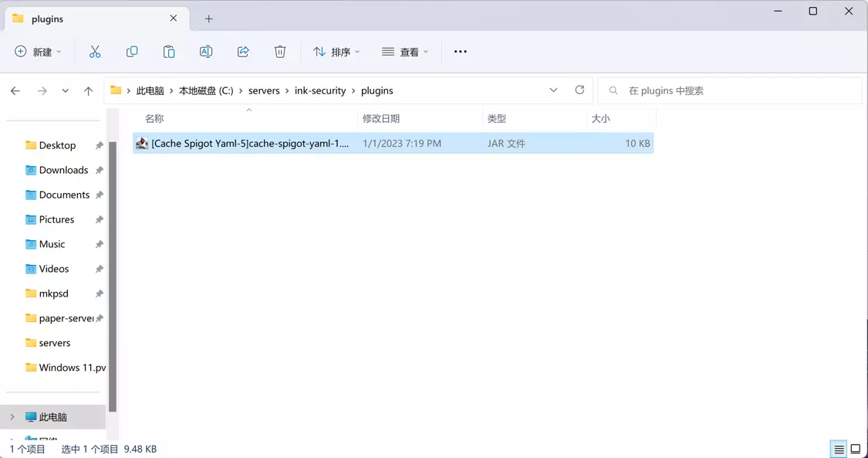Click the Paste clipboard icon

click(x=169, y=52)
